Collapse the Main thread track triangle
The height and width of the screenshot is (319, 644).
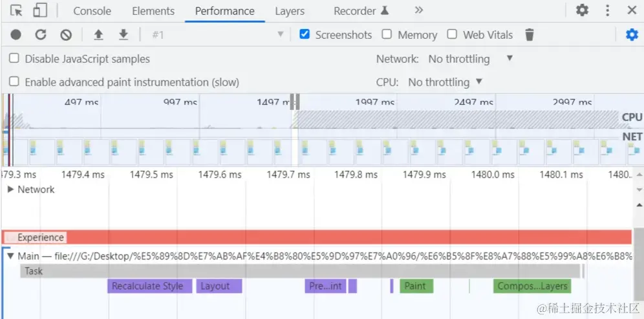coord(11,256)
